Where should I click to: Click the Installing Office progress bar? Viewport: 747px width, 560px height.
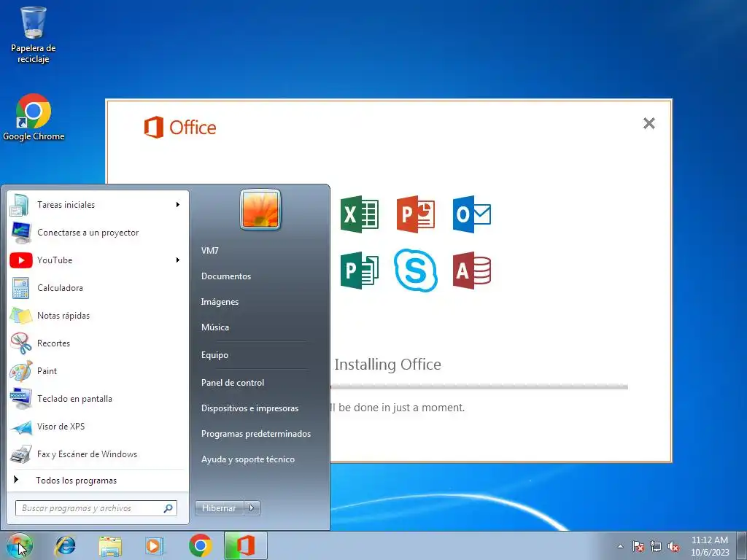click(479, 386)
